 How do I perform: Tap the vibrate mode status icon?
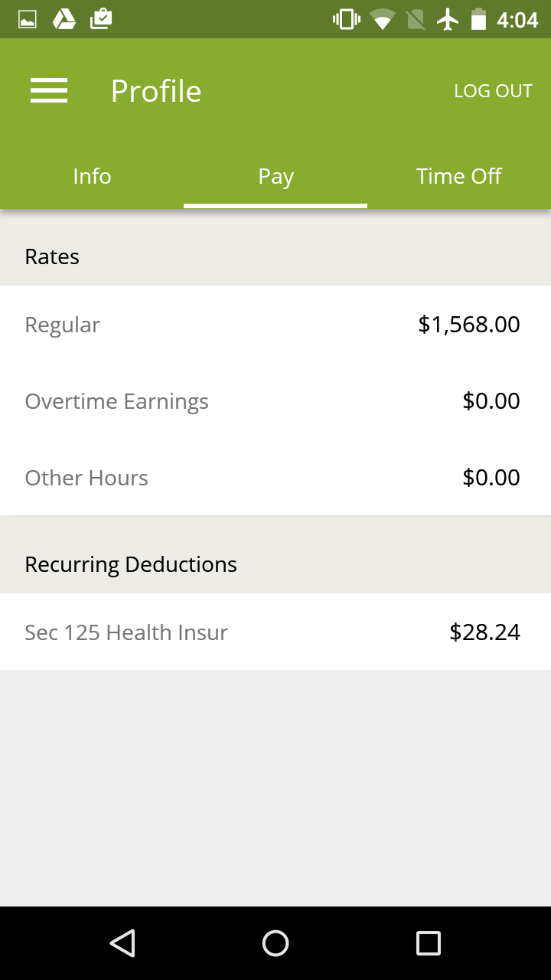[346, 19]
